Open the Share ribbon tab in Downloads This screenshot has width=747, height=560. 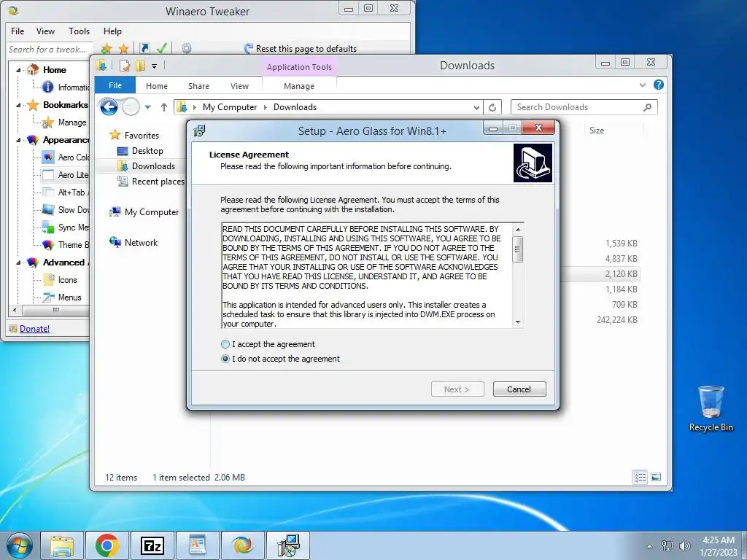tap(198, 86)
